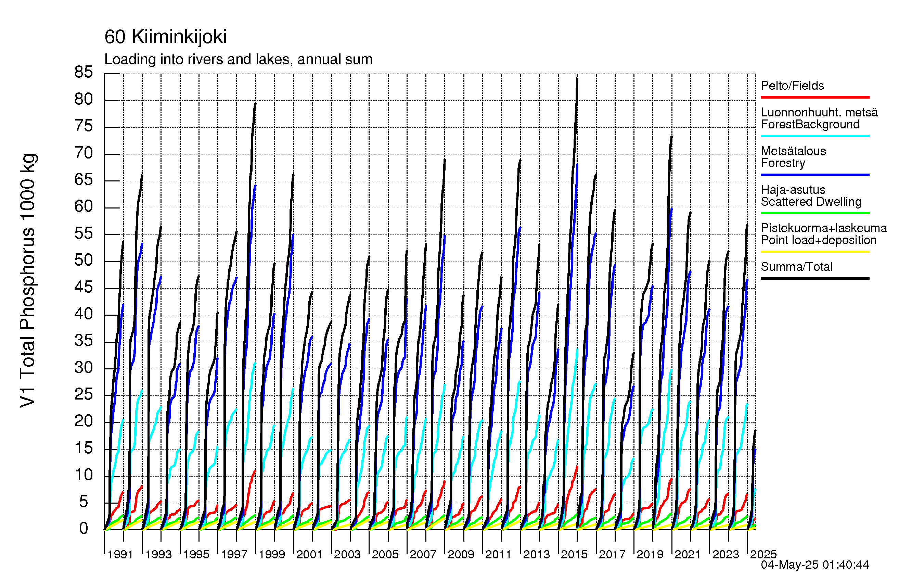Click the black Total peak in 1997
Viewport: 924px width, 582px height.
coord(255,104)
